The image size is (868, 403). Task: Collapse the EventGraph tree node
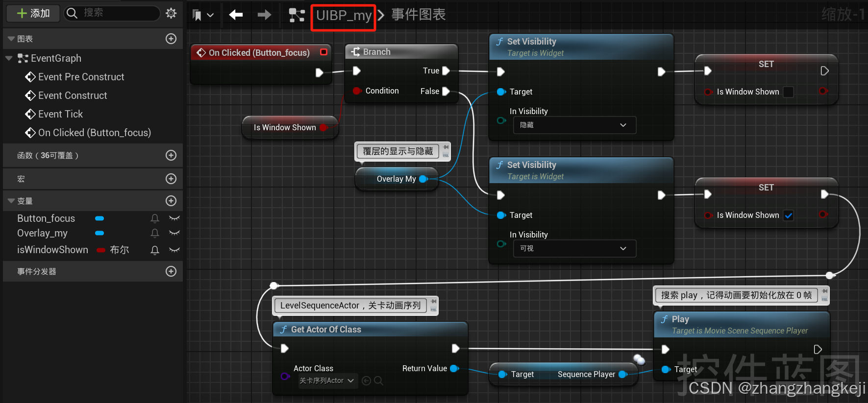coord(9,58)
